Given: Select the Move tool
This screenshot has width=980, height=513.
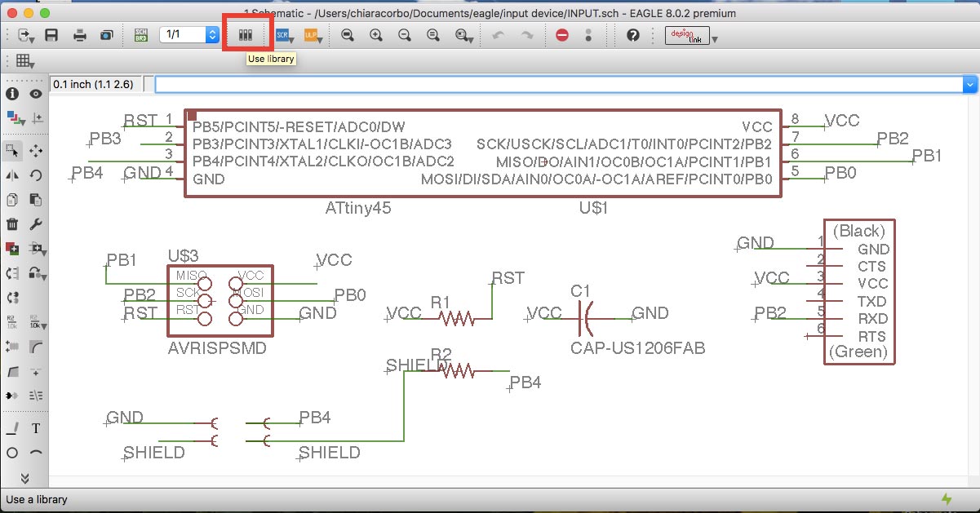Looking at the screenshot, I should click(x=36, y=151).
